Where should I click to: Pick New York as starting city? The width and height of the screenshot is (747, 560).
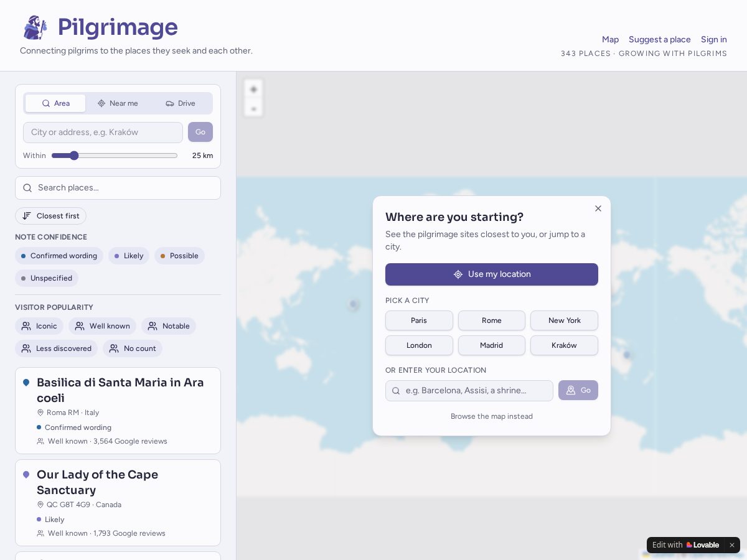[x=565, y=320]
